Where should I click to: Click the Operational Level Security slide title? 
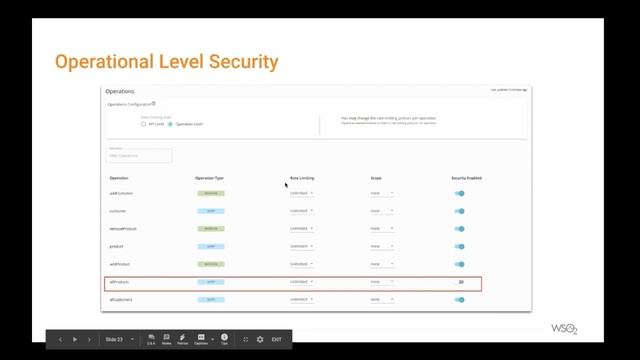[167, 62]
